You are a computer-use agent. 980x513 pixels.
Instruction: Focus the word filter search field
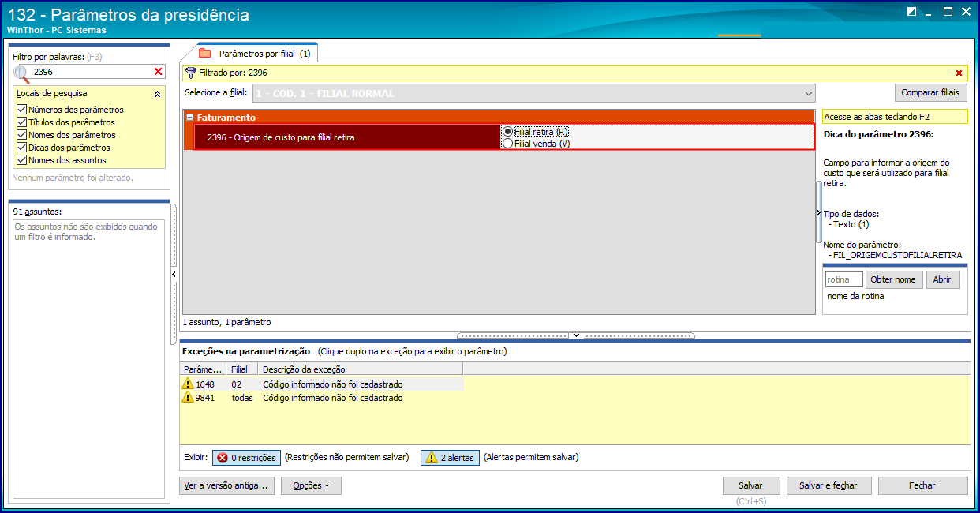[92, 72]
